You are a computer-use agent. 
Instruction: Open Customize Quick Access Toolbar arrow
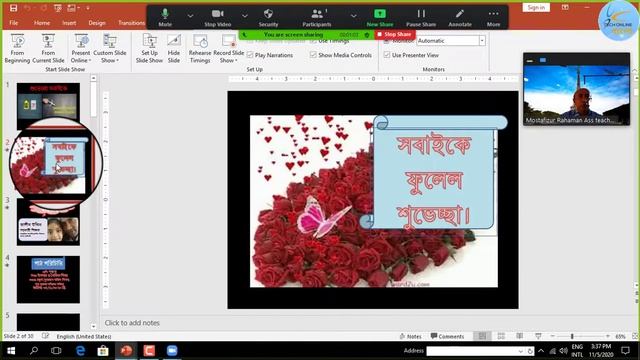[88, 8]
